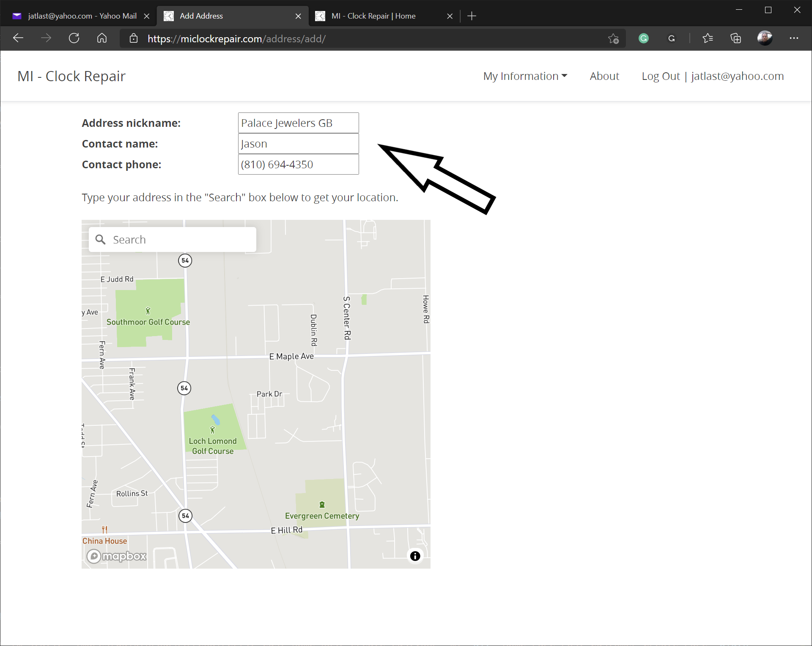Click the home page icon
812x646 pixels.
pos(101,38)
